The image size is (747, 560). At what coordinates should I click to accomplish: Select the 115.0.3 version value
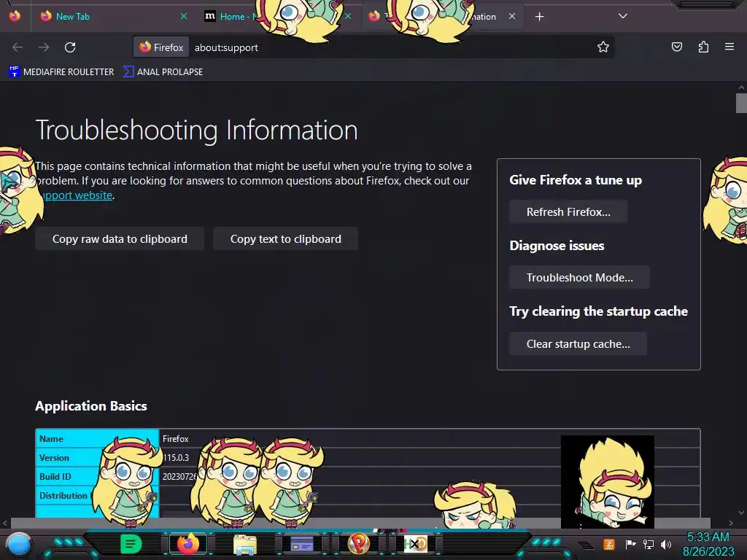click(177, 458)
